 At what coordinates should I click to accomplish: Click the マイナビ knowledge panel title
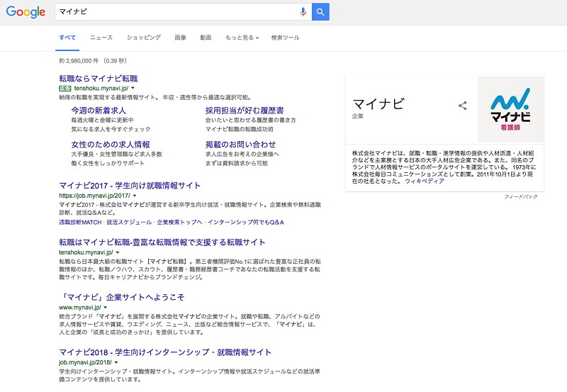[378, 103]
